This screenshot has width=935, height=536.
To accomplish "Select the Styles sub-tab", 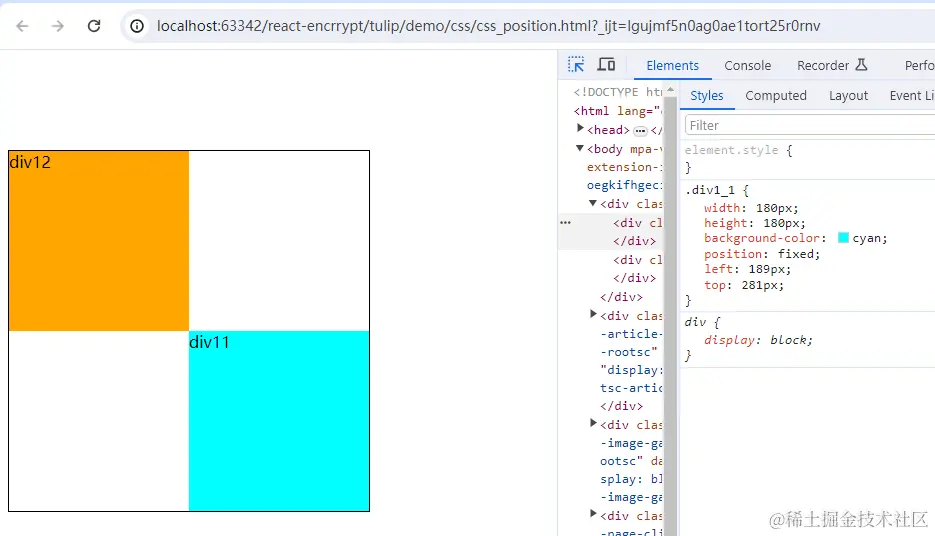I will (x=707, y=95).
